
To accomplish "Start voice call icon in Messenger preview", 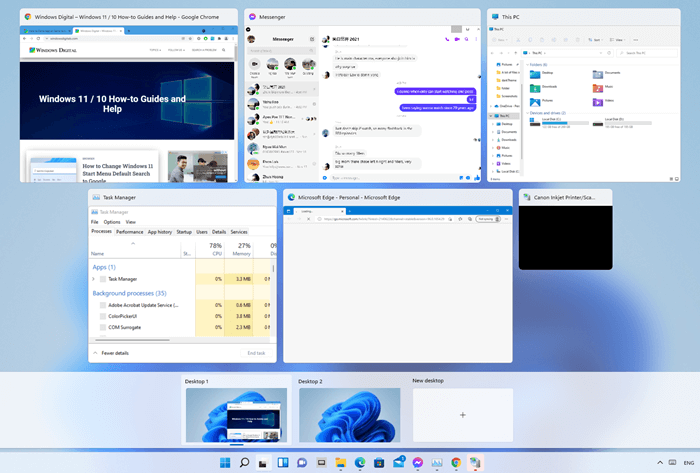I will point(447,39).
